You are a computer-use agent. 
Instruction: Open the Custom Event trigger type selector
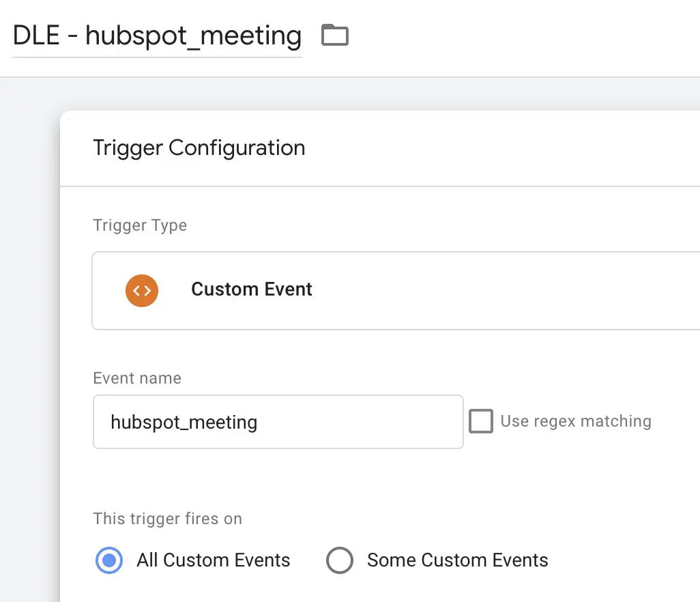396,291
